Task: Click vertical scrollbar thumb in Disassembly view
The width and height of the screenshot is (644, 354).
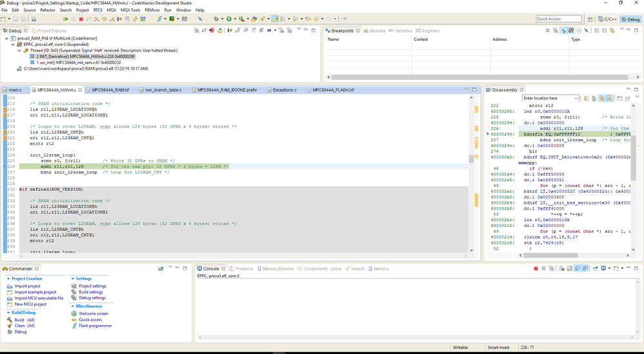Action: pos(633,158)
